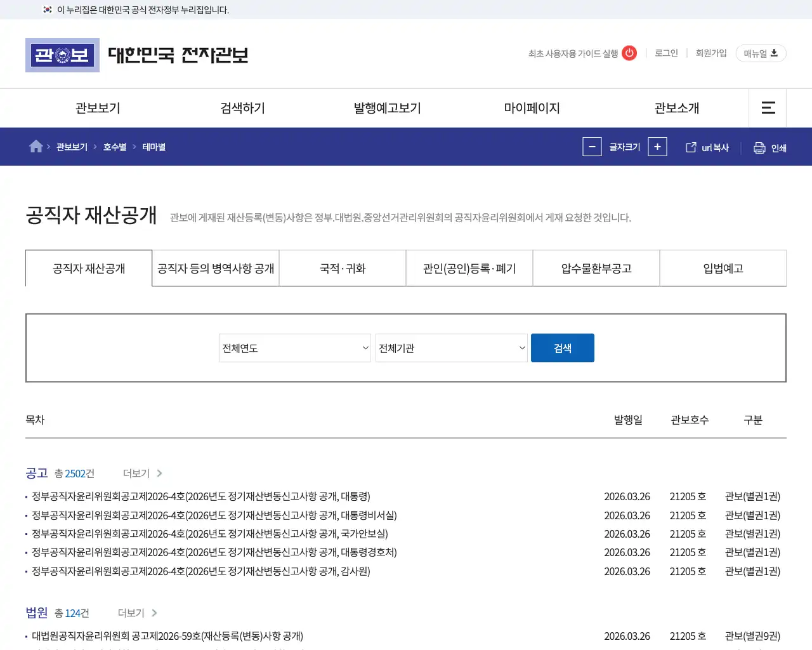This screenshot has width=812, height=650.
Task: Click the 로그인 link
Action: click(665, 53)
